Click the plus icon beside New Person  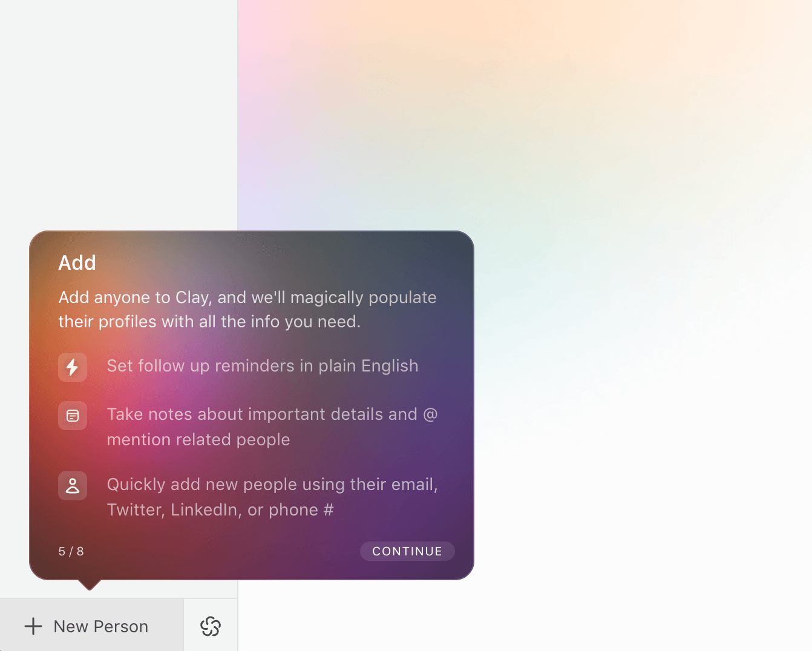pyautogui.click(x=33, y=626)
